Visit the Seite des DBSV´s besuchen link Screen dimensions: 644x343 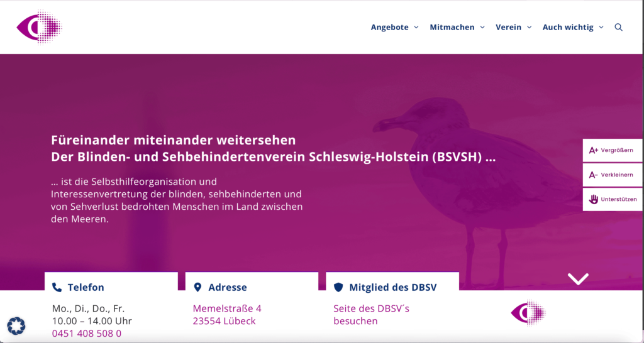click(371, 315)
